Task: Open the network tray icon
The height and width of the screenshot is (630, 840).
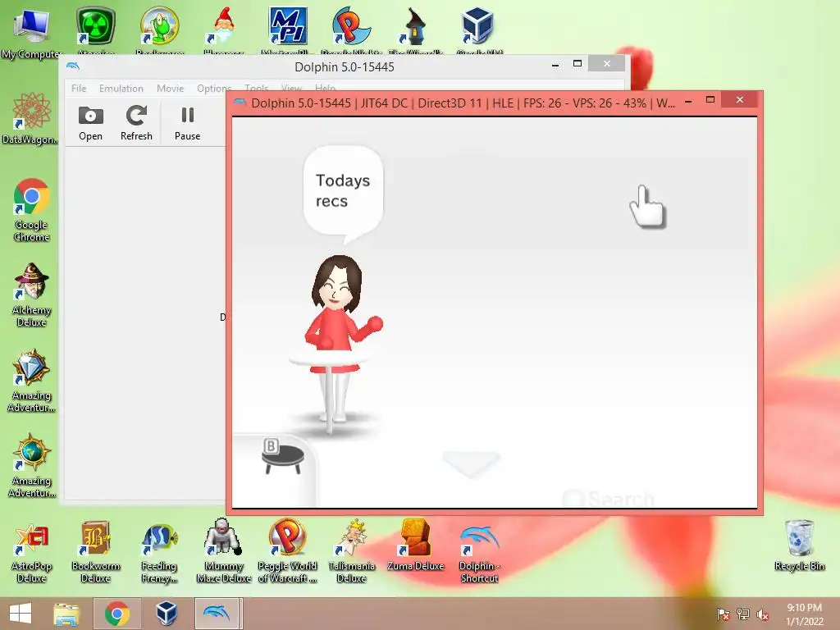Action: (x=743, y=614)
